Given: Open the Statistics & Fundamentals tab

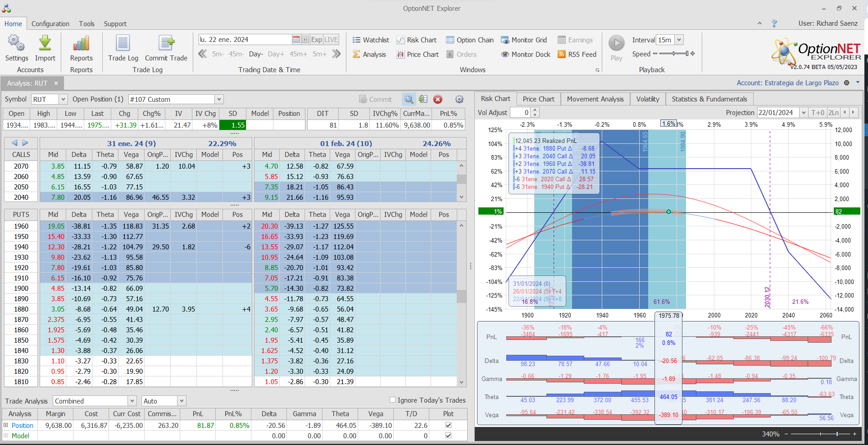Looking at the screenshot, I should (x=709, y=99).
